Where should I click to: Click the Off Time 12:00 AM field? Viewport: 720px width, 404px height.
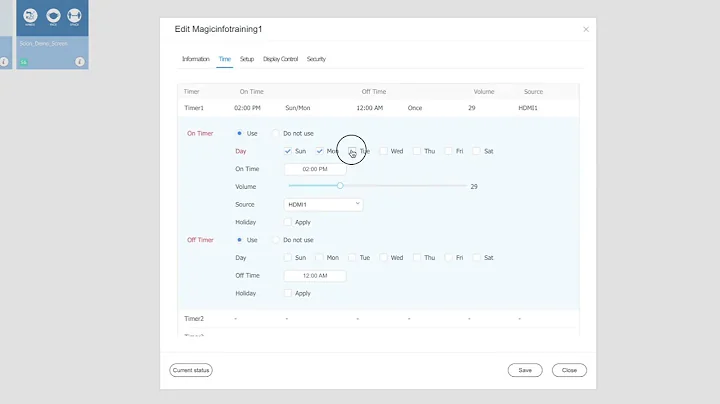click(315, 275)
